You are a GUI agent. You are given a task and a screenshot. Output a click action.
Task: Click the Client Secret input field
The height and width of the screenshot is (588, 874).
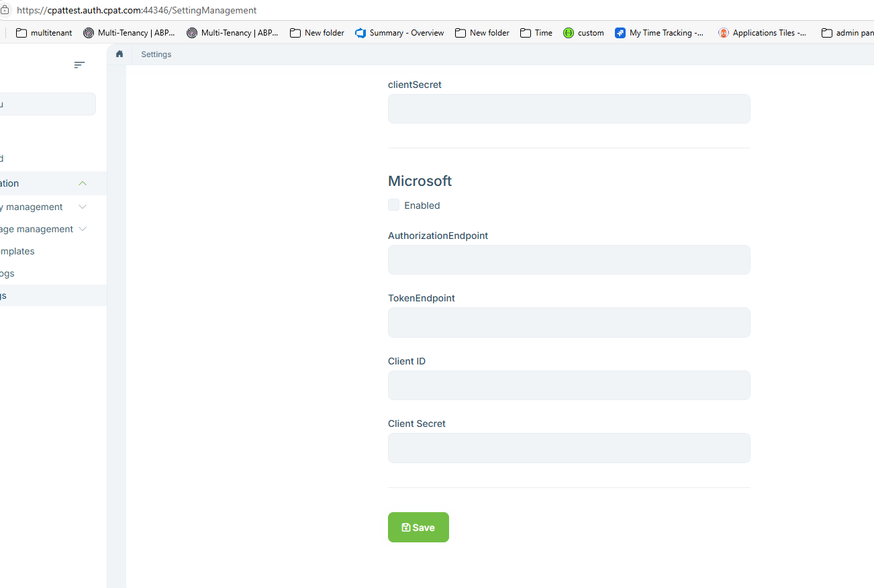coord(569,448)
